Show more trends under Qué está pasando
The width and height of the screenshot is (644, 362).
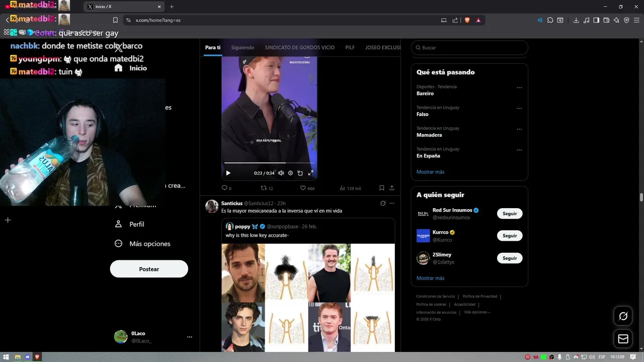pyautogui.click(x=430, y=172)
